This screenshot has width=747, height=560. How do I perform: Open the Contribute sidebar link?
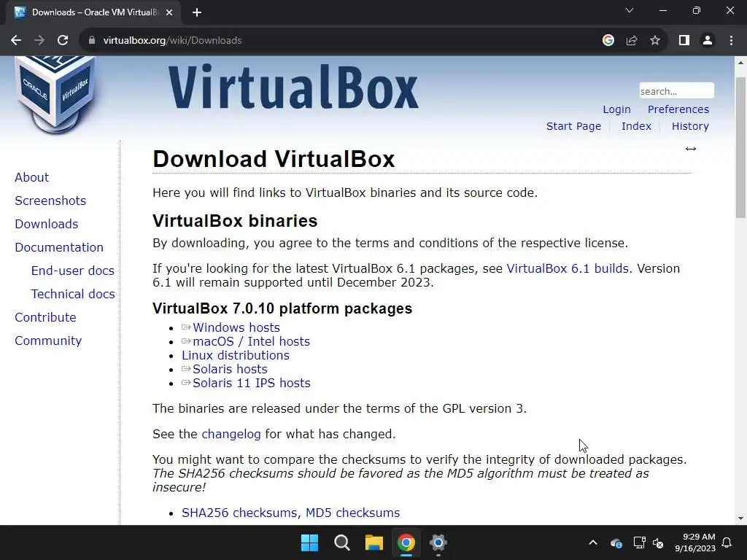(x=46, y=317)
